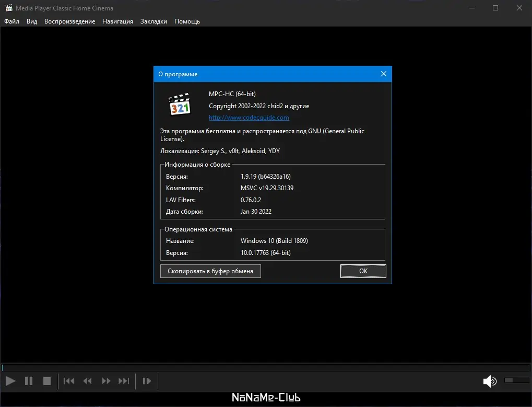Click compiler value MSVC v19.29.30139
Image resolution: width=532 pixels, height=407 pixels.
coord(267,188)
